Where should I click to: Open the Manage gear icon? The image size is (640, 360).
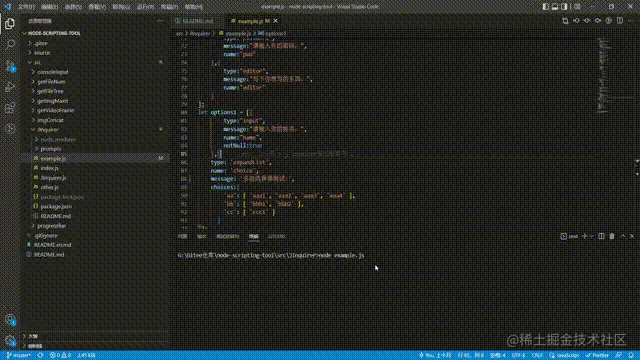[10, 340]
